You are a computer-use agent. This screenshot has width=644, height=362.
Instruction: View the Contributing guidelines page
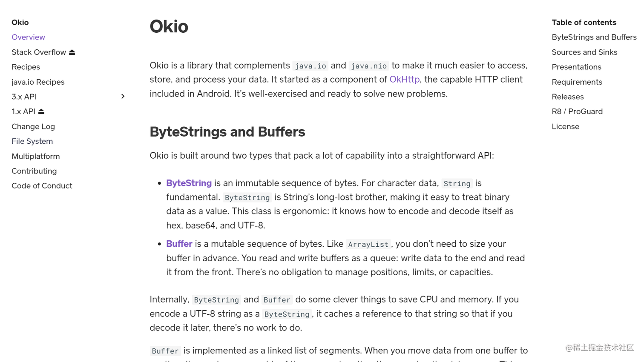click(x=34, y=171)
